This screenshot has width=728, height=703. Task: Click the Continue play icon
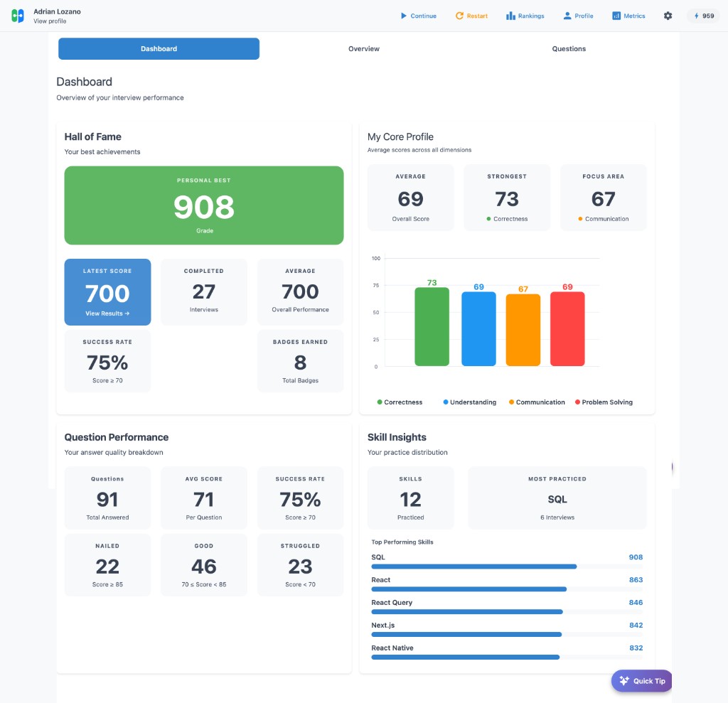(402, 15)
